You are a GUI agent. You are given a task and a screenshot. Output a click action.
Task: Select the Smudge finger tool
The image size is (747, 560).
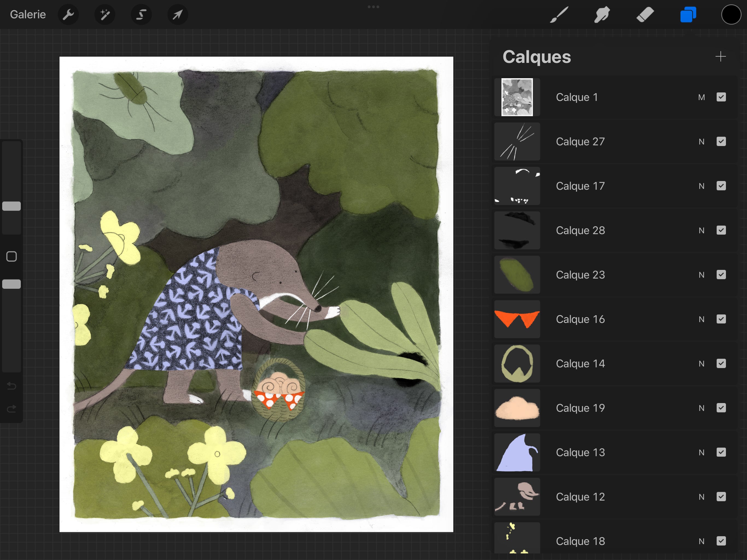click(x=602, y=14)
